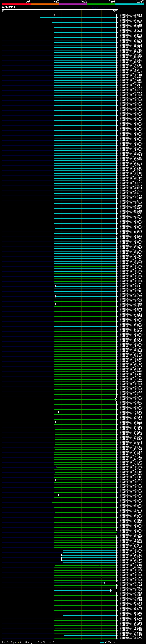Select hit UniRef100_Q1XGD6
The width and height of the screenshot is (146, 644).
131,249
